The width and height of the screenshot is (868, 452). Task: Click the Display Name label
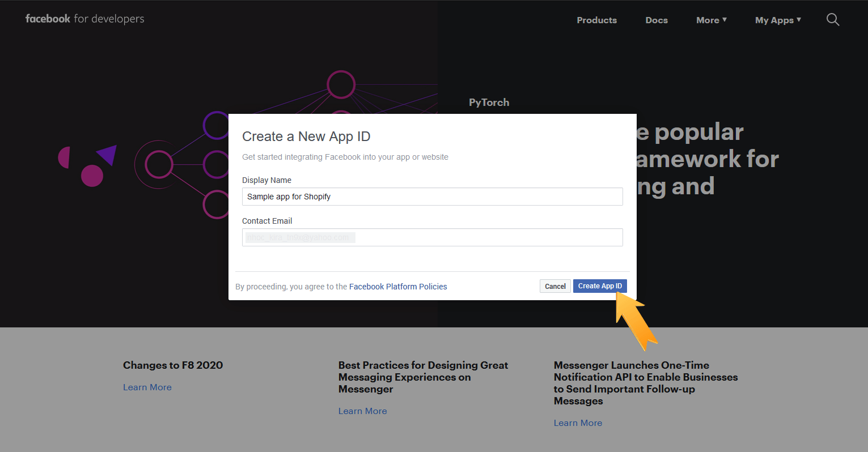266,180
